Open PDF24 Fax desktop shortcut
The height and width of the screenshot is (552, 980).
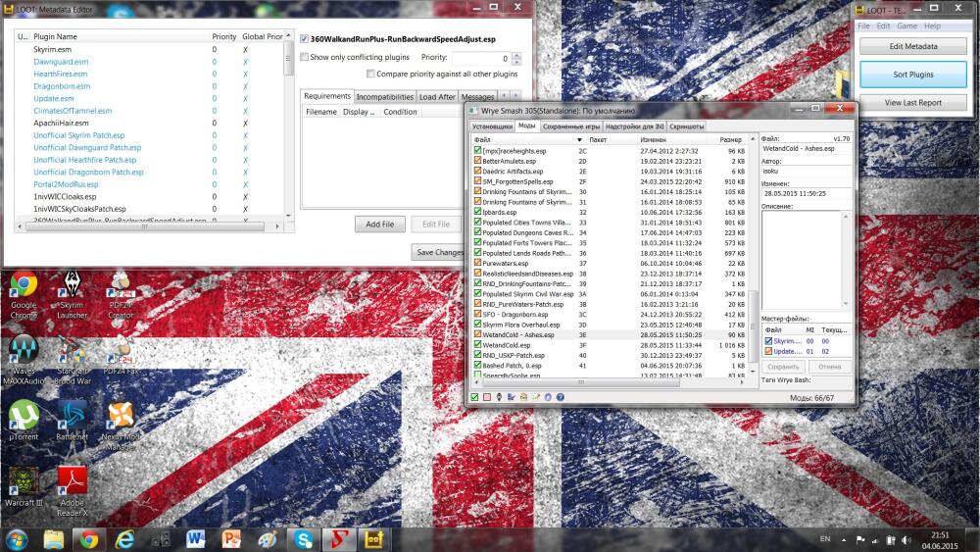121,356
